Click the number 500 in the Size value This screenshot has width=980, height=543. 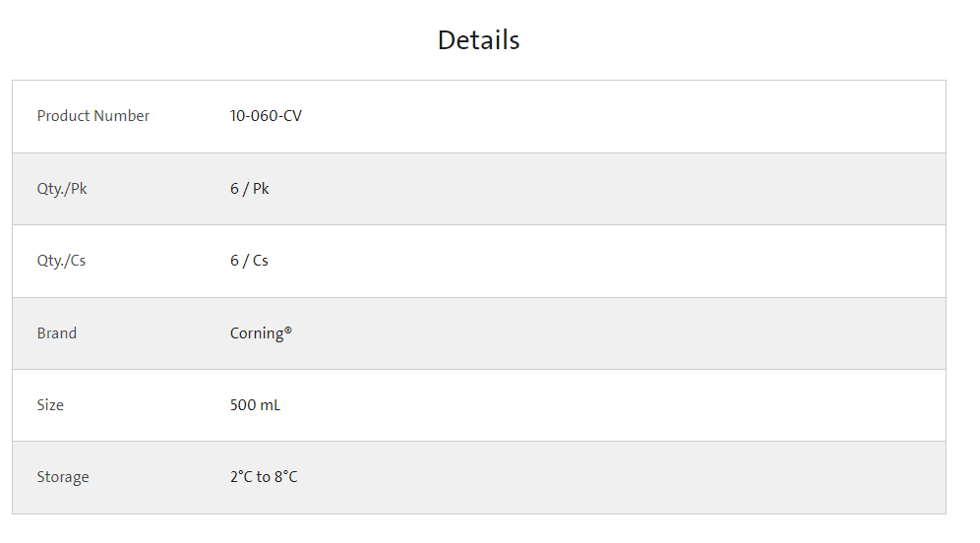243,405
